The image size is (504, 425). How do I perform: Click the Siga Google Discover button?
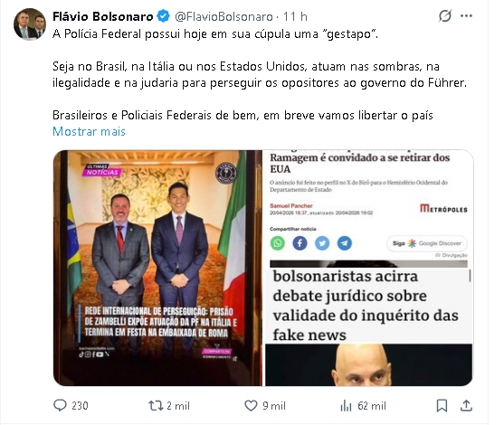(x=427, y=243)
